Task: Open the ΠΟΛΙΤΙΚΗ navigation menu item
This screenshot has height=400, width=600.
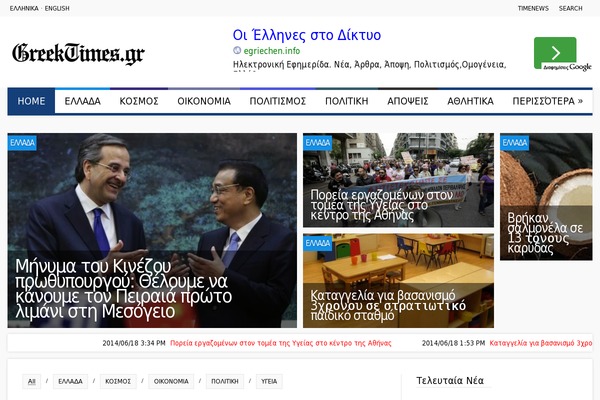Action: [x=347, y=101]
